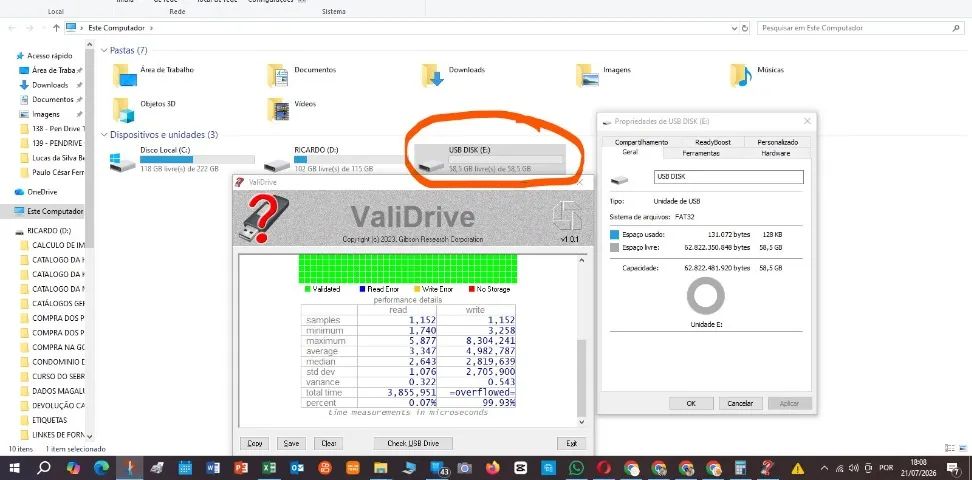The height and width of the screenshot is (480, 972).
Task: Click Exit in ValiDrive
Action: [x=571, y=443]
